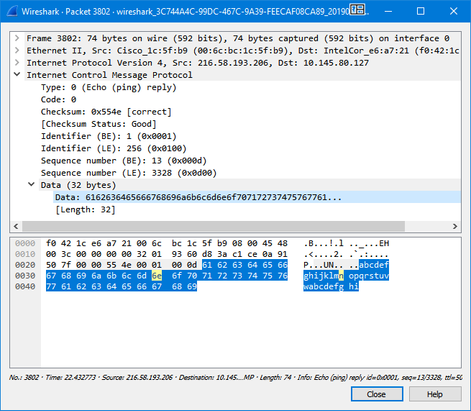Image resolution: width=471 pixels, height=411 pixels.
Task: Select the Data: 6162636465... hex value row
Action: pos(198,197)
